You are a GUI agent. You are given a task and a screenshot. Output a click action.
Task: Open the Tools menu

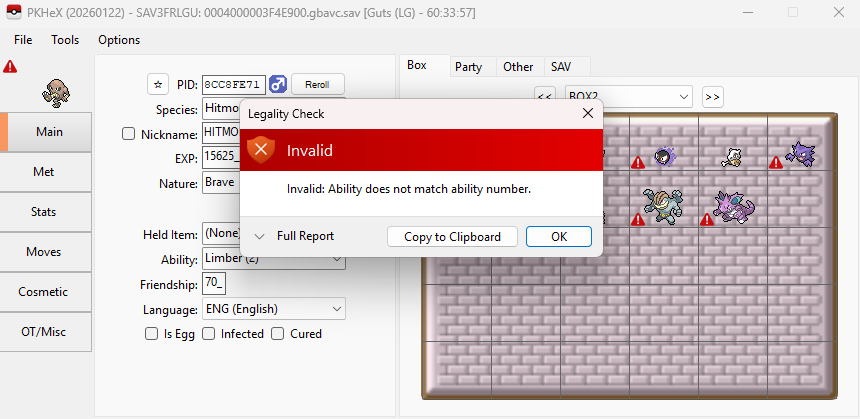pos(65,40)
